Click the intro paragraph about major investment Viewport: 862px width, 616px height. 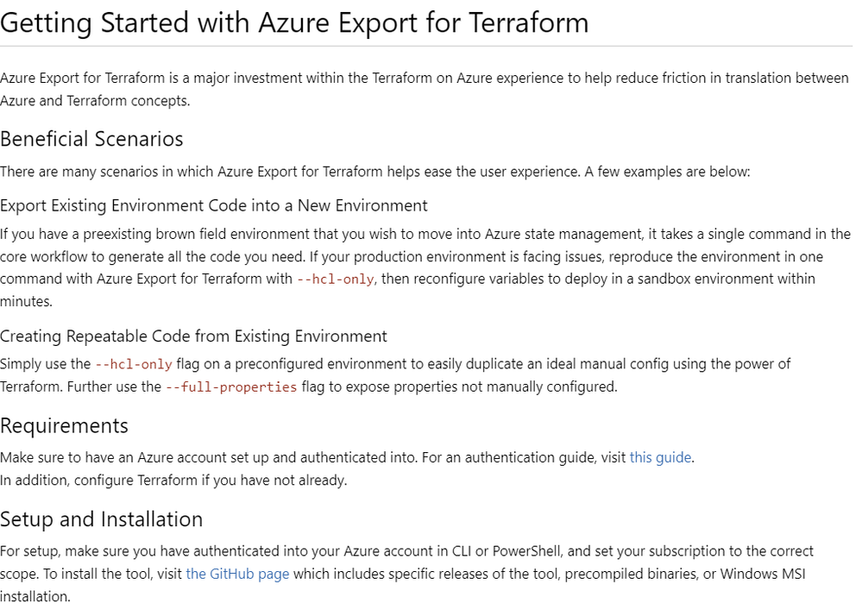[425, 90]
